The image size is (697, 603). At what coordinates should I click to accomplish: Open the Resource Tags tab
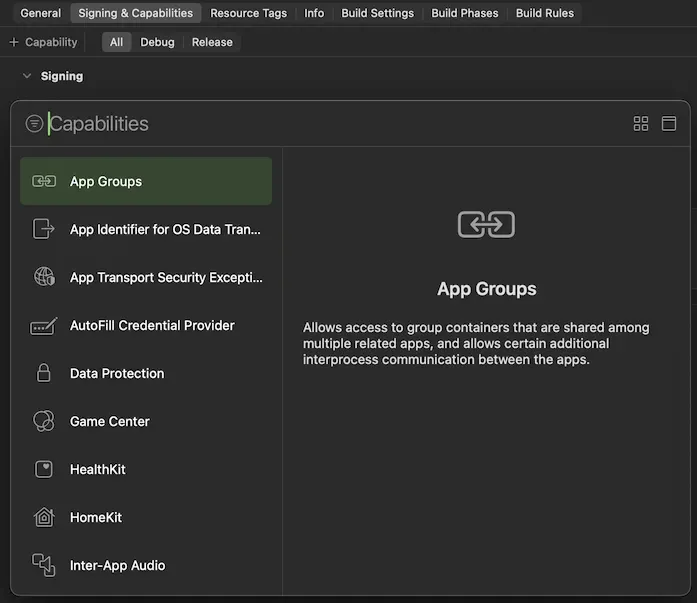click(248, 13)
